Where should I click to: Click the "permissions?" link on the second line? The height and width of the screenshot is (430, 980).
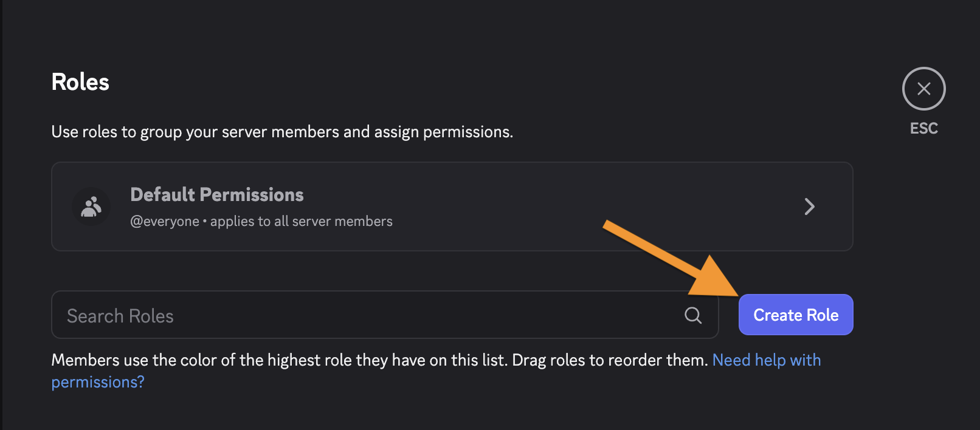pos(98,382)
